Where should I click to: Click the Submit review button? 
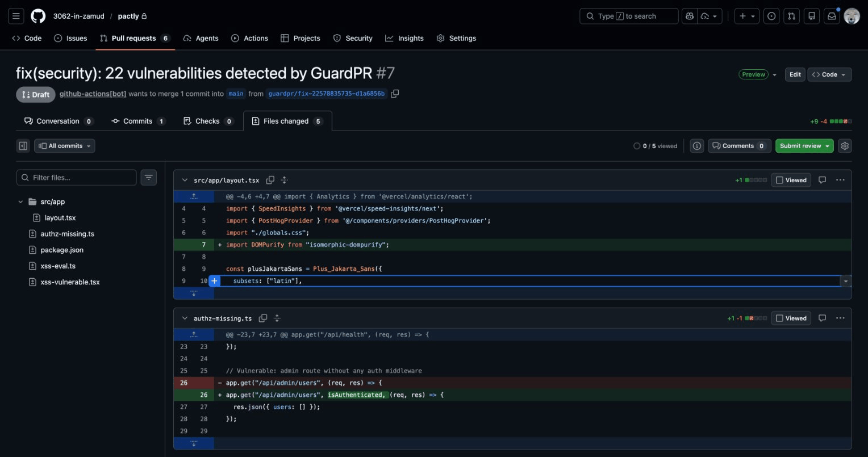800,146
